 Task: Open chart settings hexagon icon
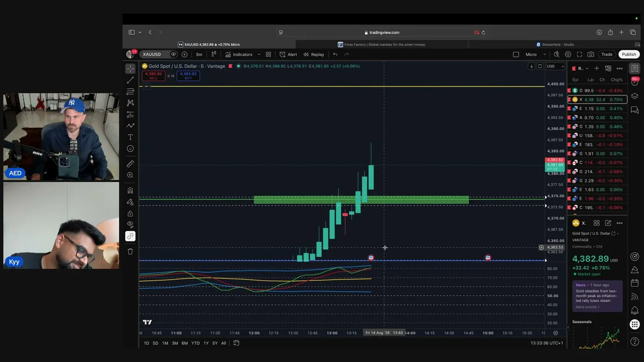pyautogui.click(x=568, y=54)
